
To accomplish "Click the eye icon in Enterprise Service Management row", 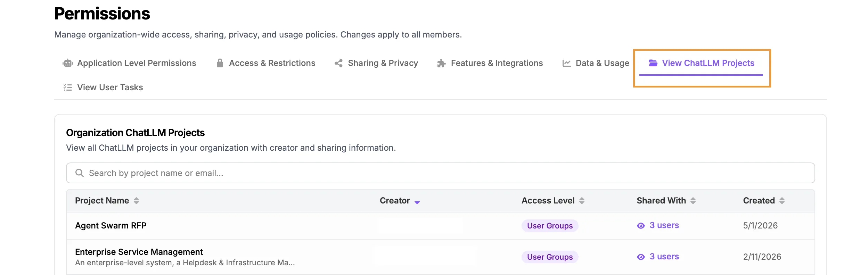I will pyautogui.click(x=641, y=257).
